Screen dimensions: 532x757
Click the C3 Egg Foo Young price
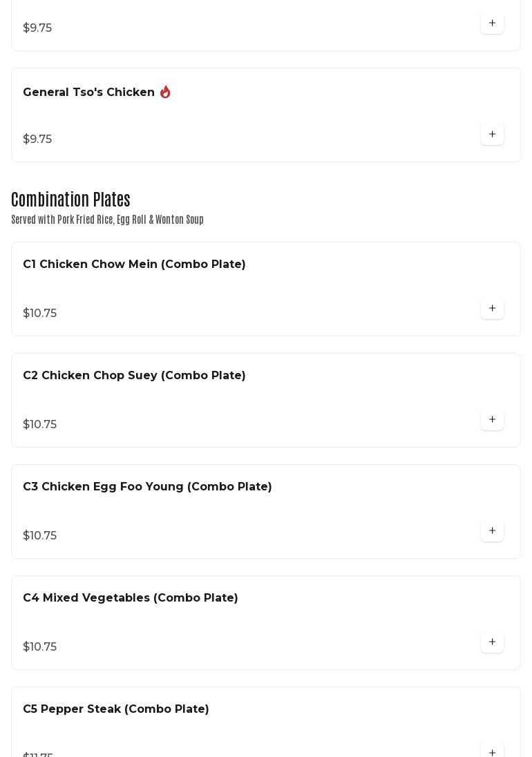(x=40, y=536)
